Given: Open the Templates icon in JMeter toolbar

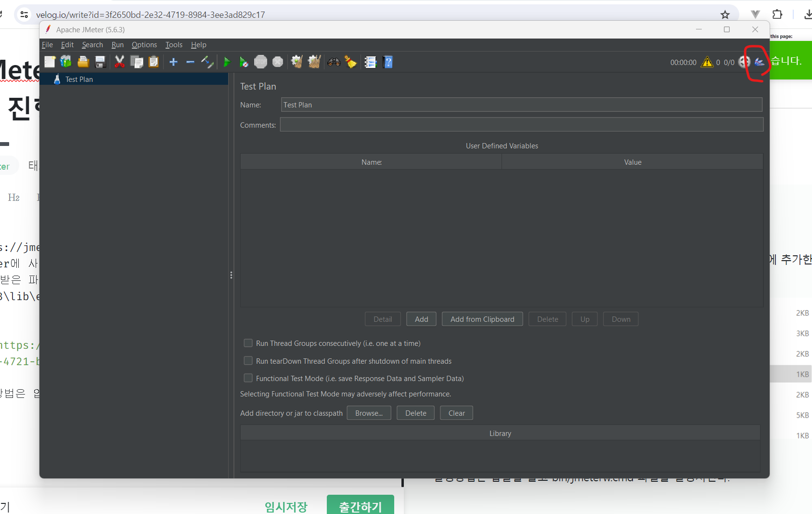Looking at the screenshot, I should click(x=66, y=62).
